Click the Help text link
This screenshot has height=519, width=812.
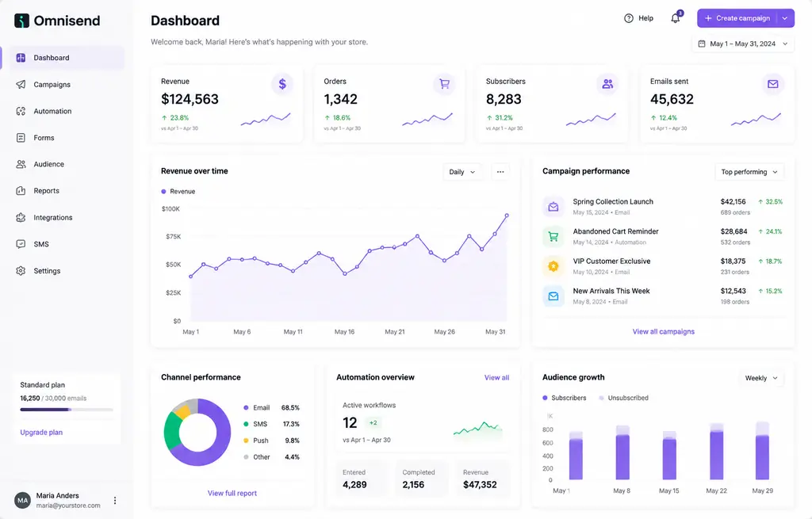(645, 18)
